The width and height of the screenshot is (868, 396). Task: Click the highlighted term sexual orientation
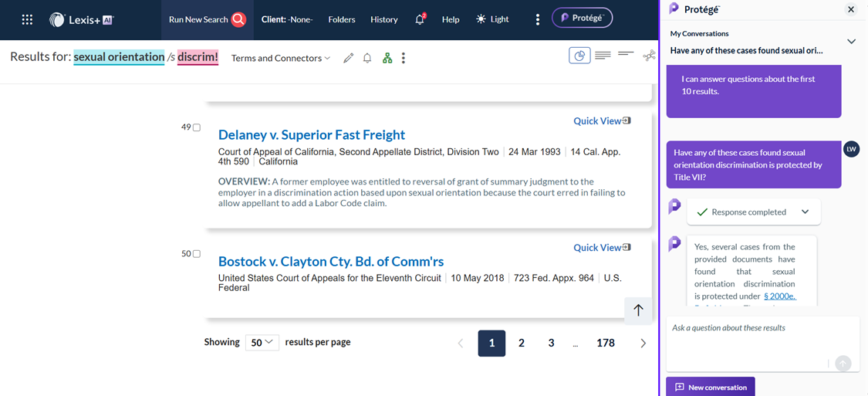119,58
